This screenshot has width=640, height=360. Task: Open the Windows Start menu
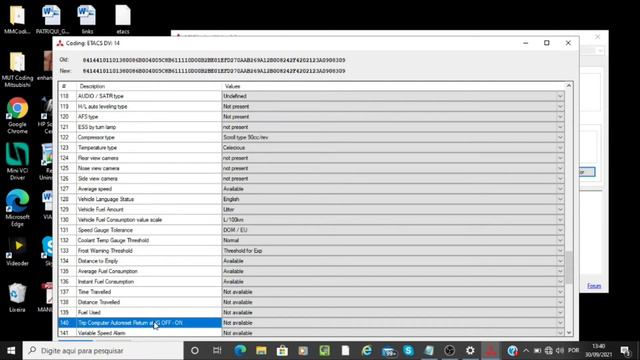(x=11, y=351)
